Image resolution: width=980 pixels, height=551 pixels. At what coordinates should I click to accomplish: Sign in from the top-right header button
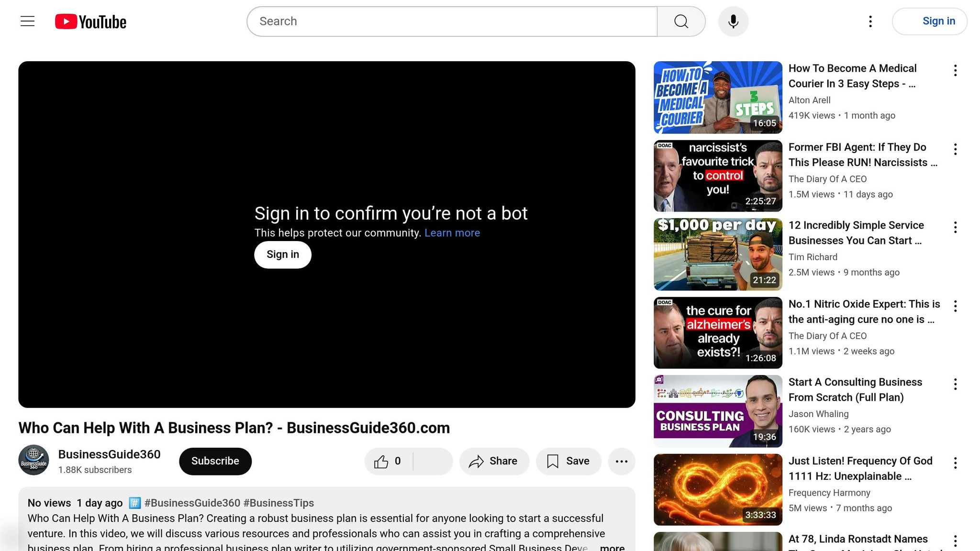coord(930,22)
